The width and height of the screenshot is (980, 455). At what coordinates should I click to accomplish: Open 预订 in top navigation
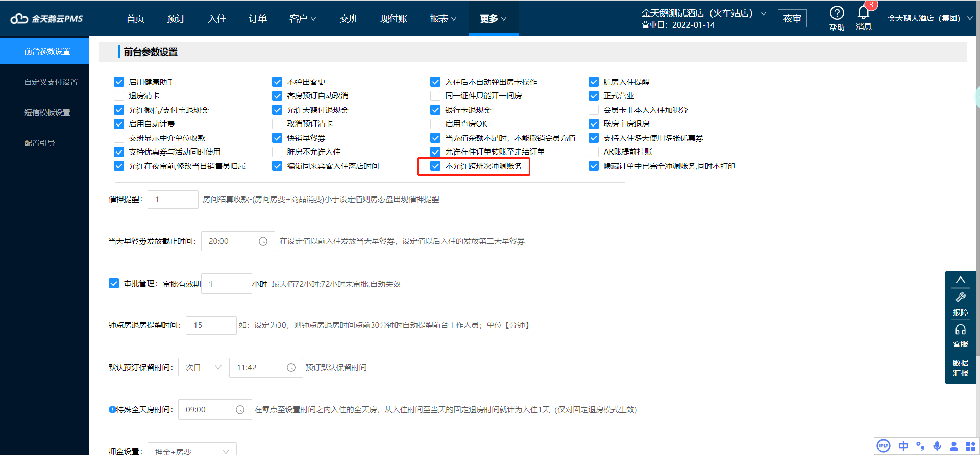pyautogui.click(x=176, y=19)
